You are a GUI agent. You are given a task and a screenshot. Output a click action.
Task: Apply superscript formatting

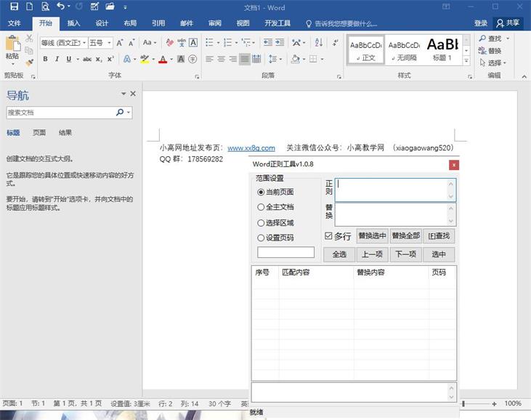[x=110, y=59]
